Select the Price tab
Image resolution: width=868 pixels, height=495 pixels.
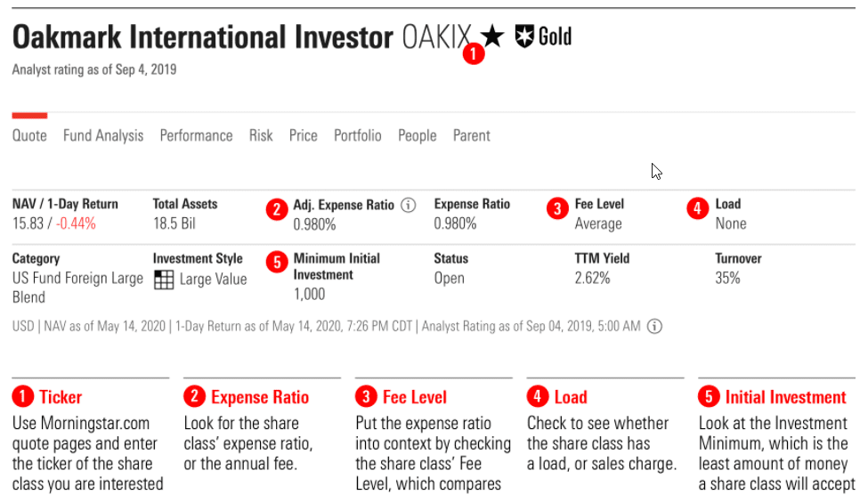[x=304, y=136]
